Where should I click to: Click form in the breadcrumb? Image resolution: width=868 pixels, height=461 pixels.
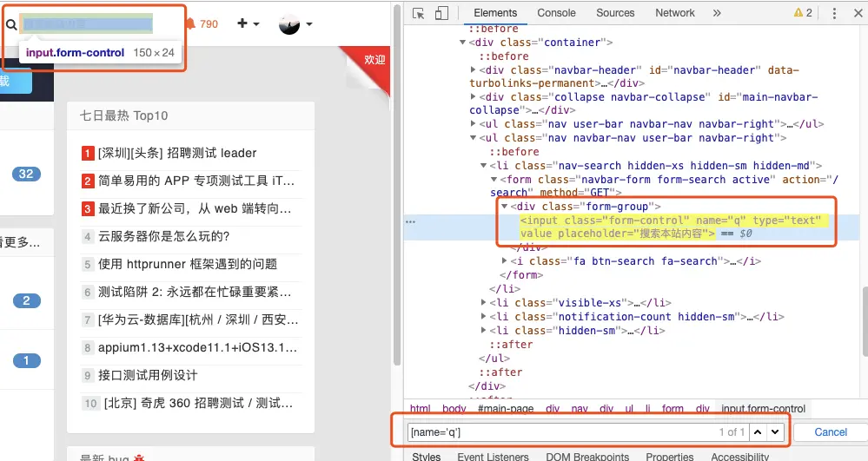point(673,409)
